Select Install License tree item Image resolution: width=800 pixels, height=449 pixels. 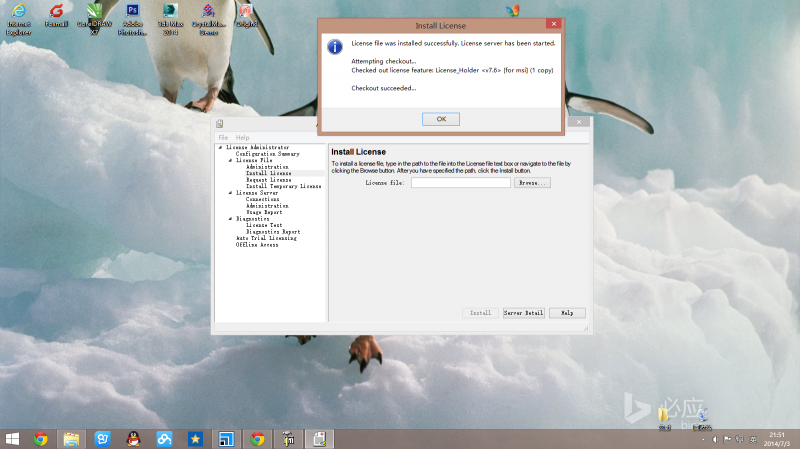[268, 173]
